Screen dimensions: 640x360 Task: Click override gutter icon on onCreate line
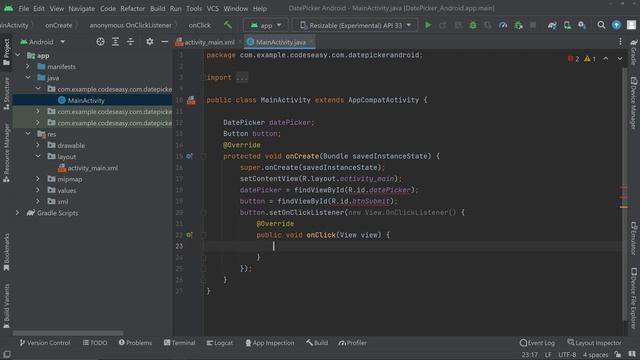pyautogui.click(x=189, y=156)
